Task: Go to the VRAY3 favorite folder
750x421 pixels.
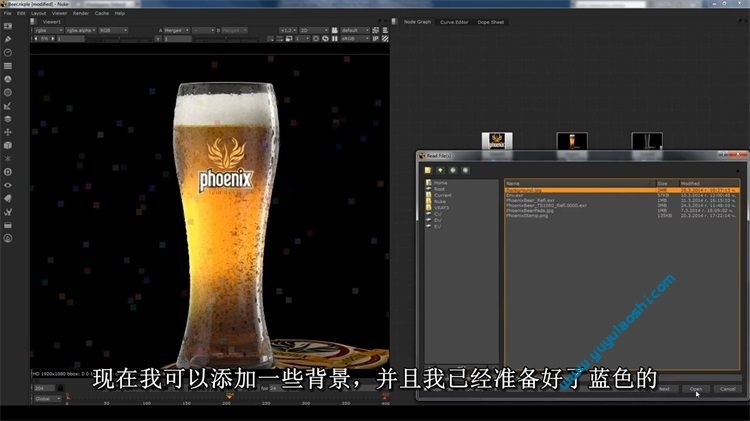Action: 441,208
